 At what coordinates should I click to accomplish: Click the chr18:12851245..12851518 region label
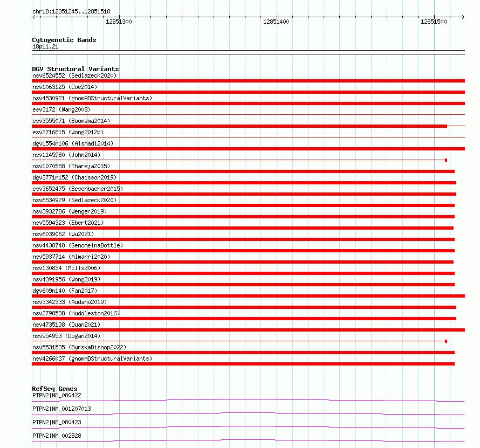[71, 12]
